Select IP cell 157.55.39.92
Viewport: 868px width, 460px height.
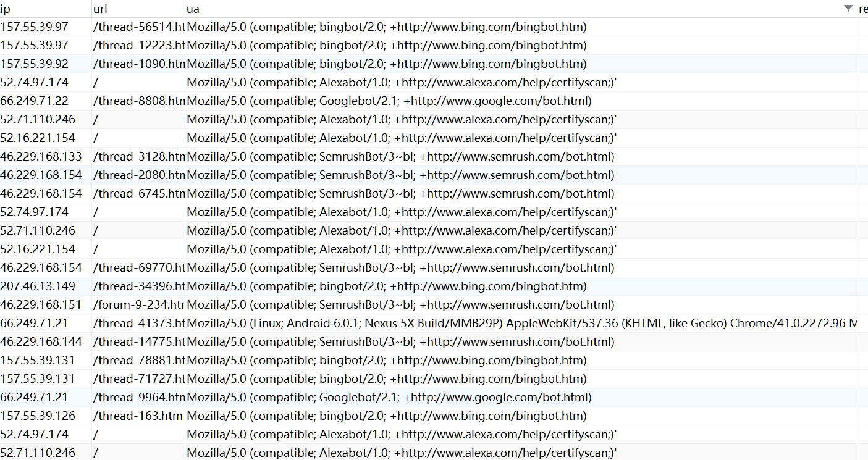pyautogui.click(x=46, y=64)
